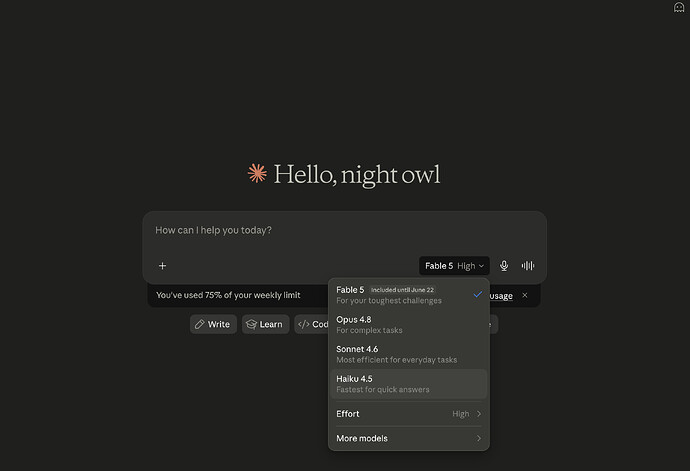The width and height of the screenshot is (690, 471).
Task: Click the plus attachment icon
Action: point(162,266)
